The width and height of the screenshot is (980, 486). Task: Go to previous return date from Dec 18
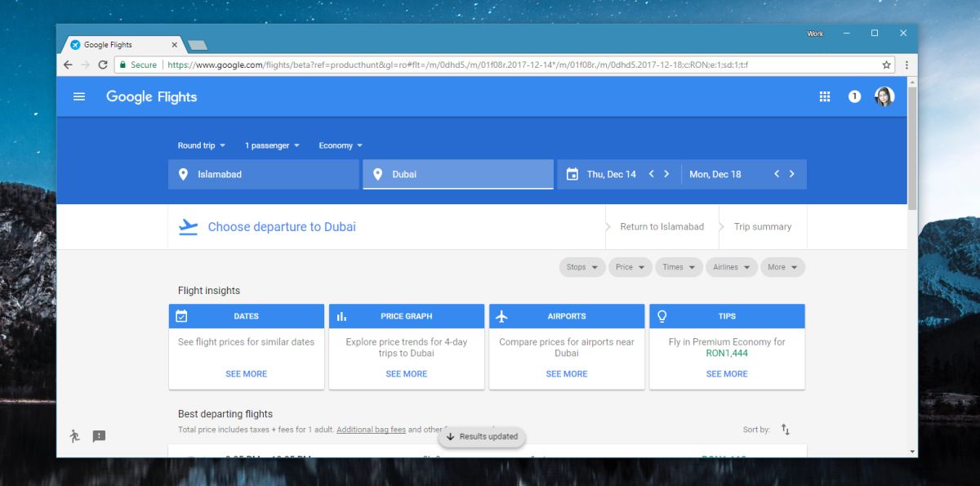coord(777,174)
